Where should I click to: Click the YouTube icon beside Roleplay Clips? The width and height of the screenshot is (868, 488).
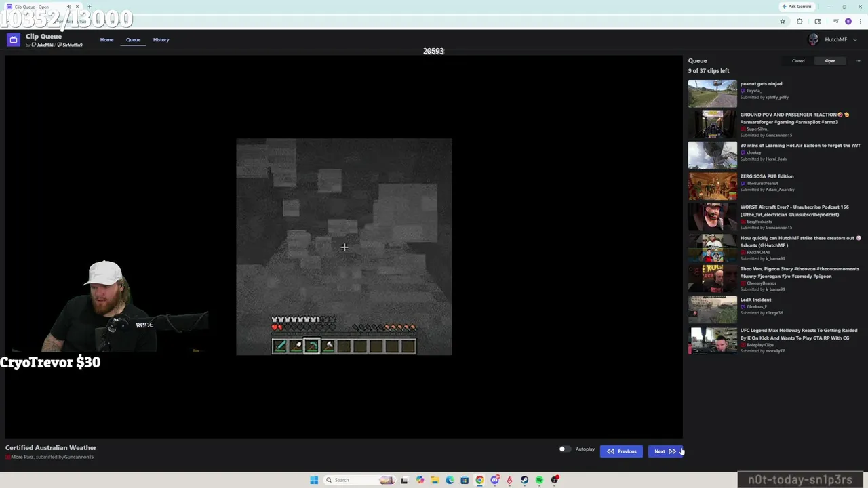coord(743,345)
